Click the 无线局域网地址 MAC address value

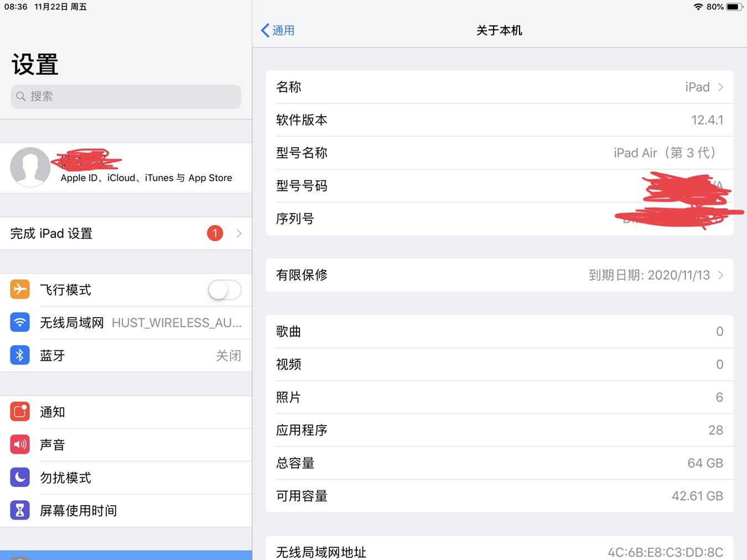[665, 552]
